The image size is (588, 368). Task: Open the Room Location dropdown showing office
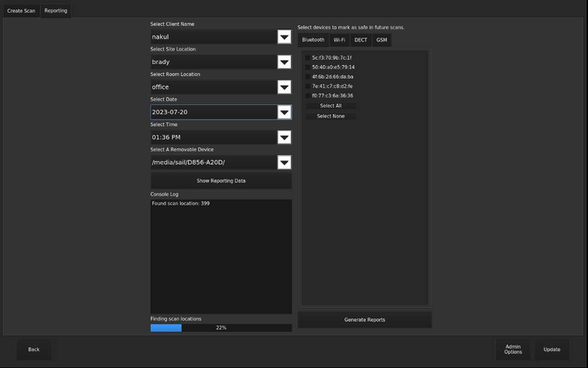(284, 87)
